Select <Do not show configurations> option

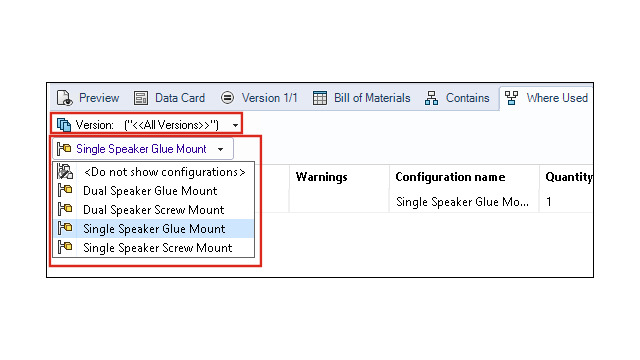pyautogui.click(x=153, y=172)
